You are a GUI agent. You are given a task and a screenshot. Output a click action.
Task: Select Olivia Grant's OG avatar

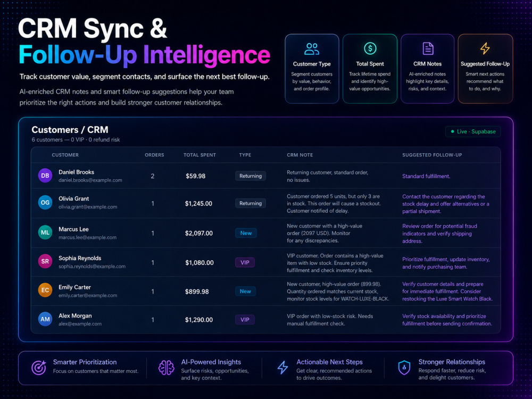pos(45,203)
